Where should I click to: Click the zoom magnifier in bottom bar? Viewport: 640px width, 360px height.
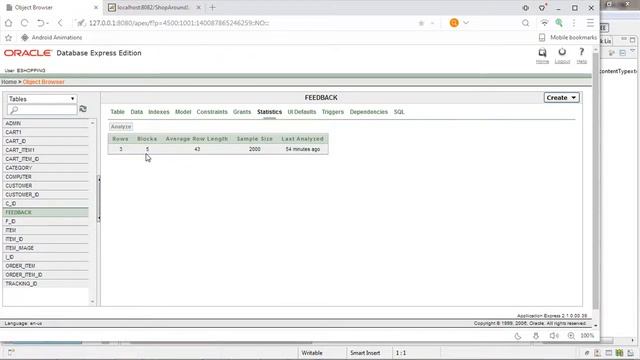[x=571, y=336]
